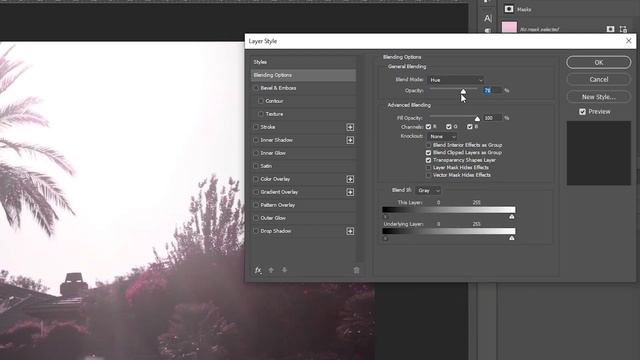640x360 pixels.
Task: Enable Pattern Overlay checkbox
Action: point(256,205)
